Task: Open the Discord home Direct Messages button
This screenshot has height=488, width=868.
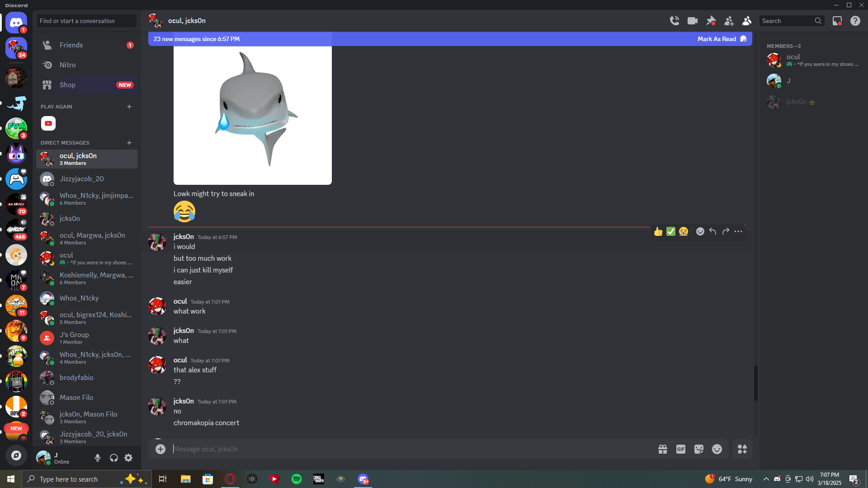Action: point(16,23)
